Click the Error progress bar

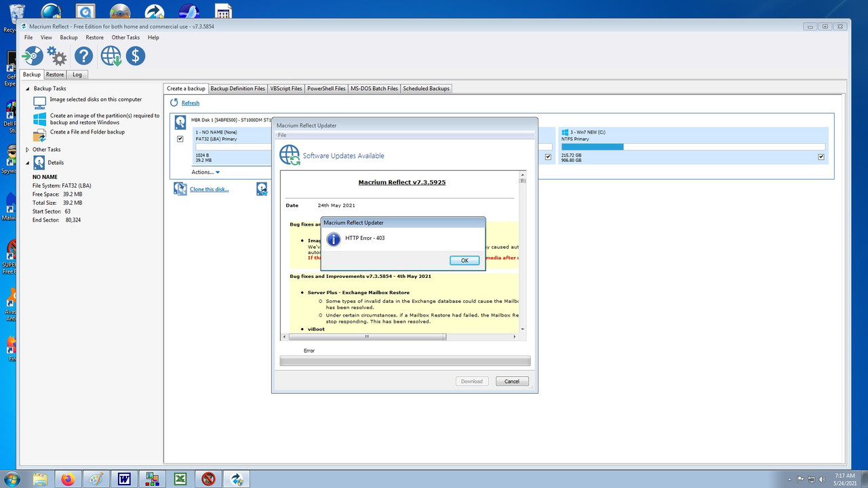(x=405, y=360)
